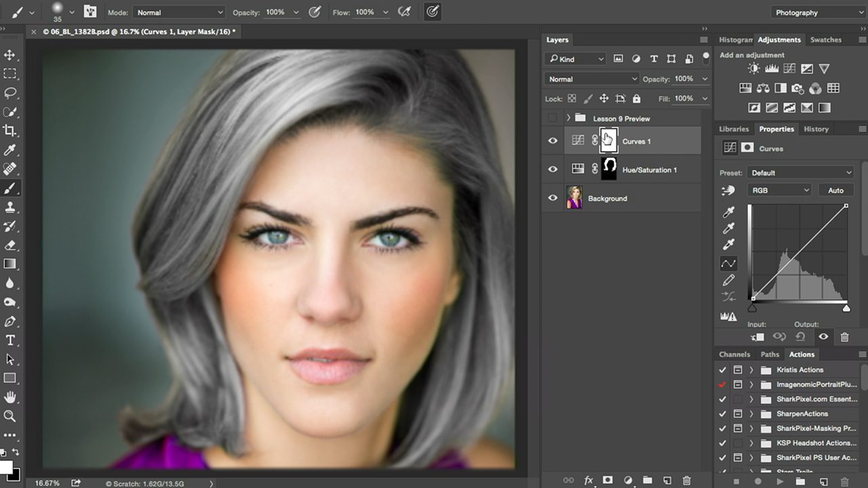Open the Flow dropdown arrow
The image size is (868, 488).
(384, 12)
